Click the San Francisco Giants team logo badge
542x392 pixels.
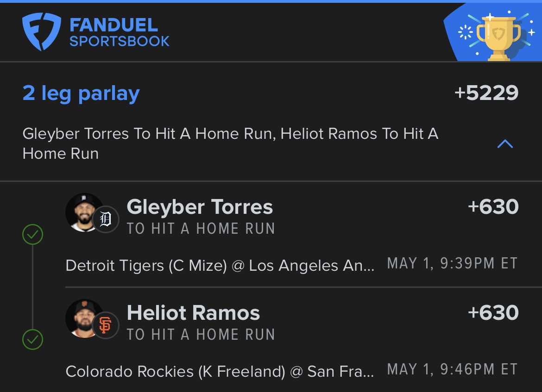(x=106, y=325)
